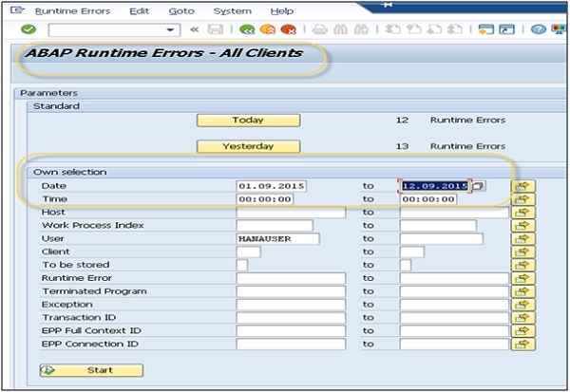The image size is (570, 392).
Task: Collapse command field with double-arrow icon
Action: tap(196, 29)
